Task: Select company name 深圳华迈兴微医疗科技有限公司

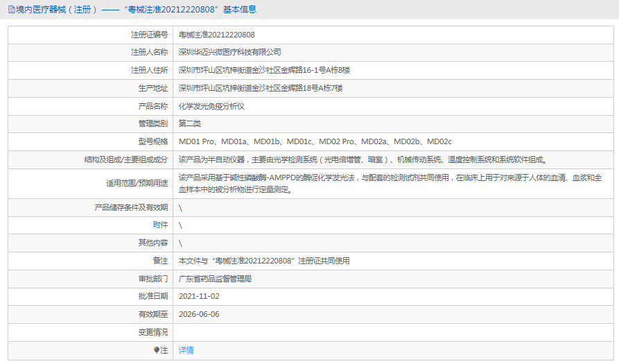Action: [229, 52]
